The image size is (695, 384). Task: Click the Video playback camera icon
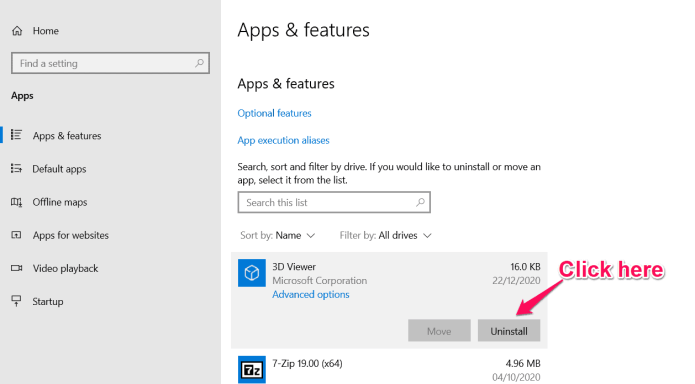(x=16, y=268)
